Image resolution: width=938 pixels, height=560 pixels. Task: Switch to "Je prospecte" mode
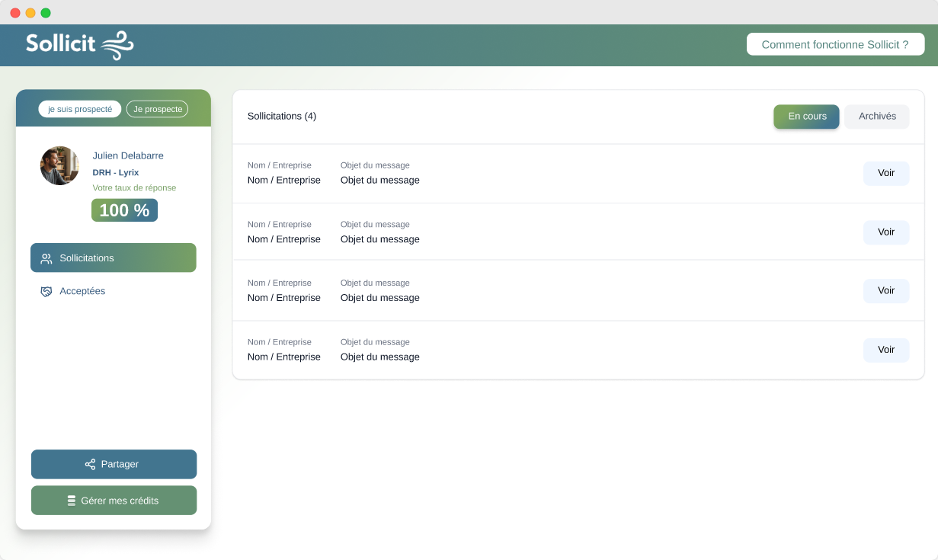158,109
